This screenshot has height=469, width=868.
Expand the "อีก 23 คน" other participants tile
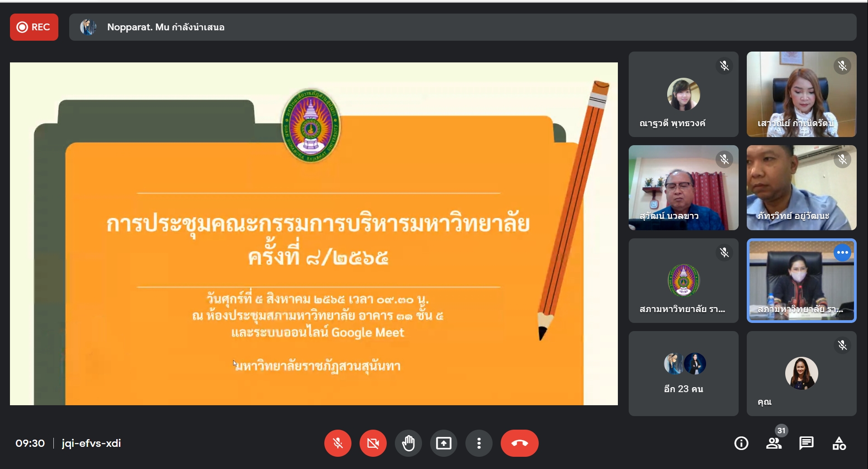tap(683, 373)
